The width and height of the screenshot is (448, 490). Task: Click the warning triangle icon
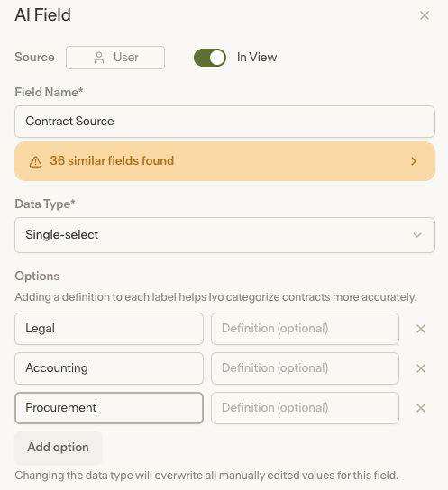(36, 161)
